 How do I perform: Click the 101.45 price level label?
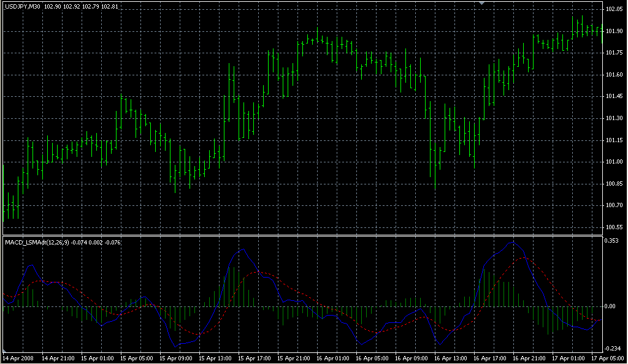[615, 97]
